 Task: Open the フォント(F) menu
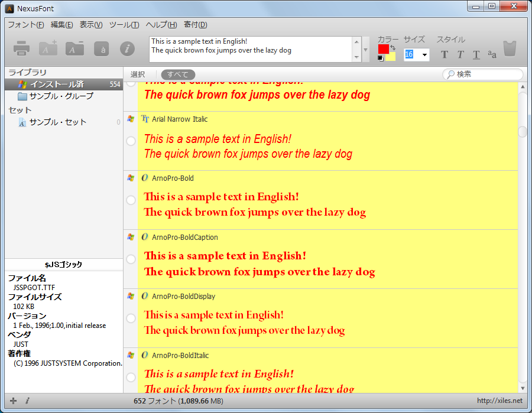point(26,25)
